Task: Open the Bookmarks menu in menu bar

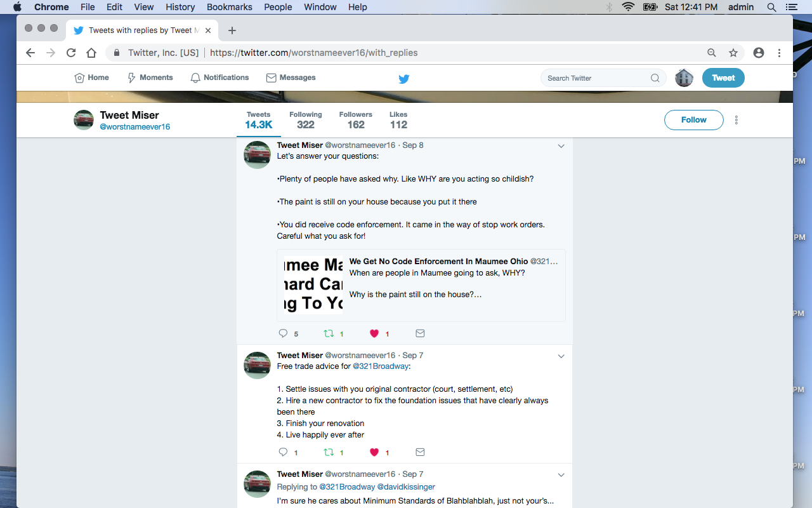Action: coord(229,7)
